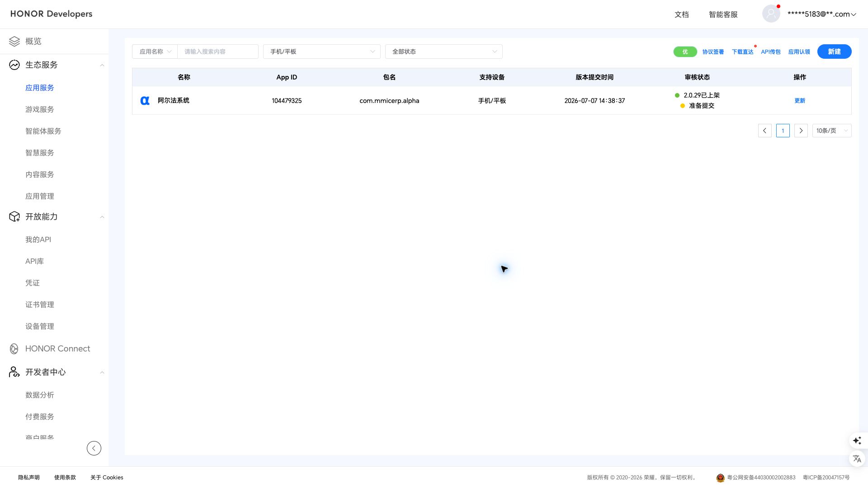868x488 pixels.
Task: Open 文档 in the top header
Action: [682, 14]
